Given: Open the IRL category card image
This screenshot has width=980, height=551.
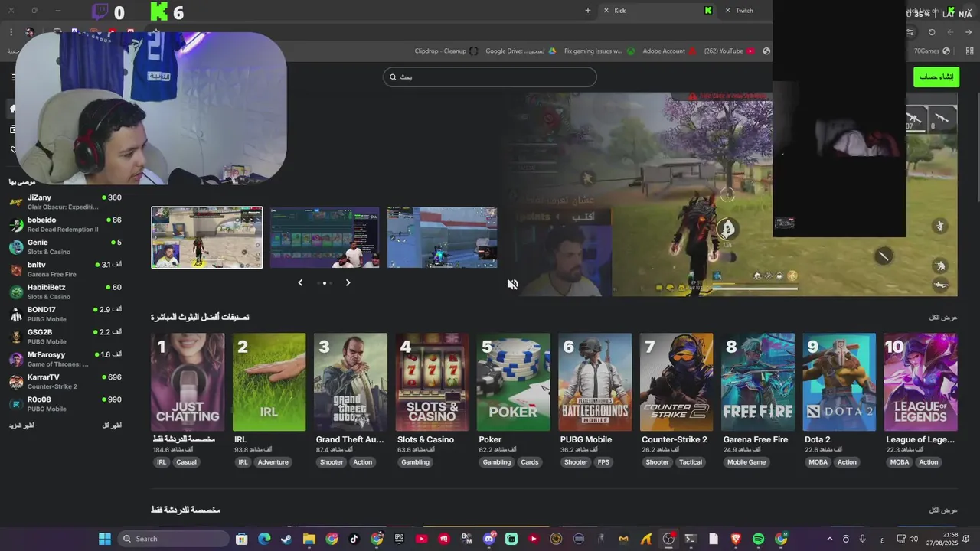Looking at the screenshot, I should pos(269,382).
